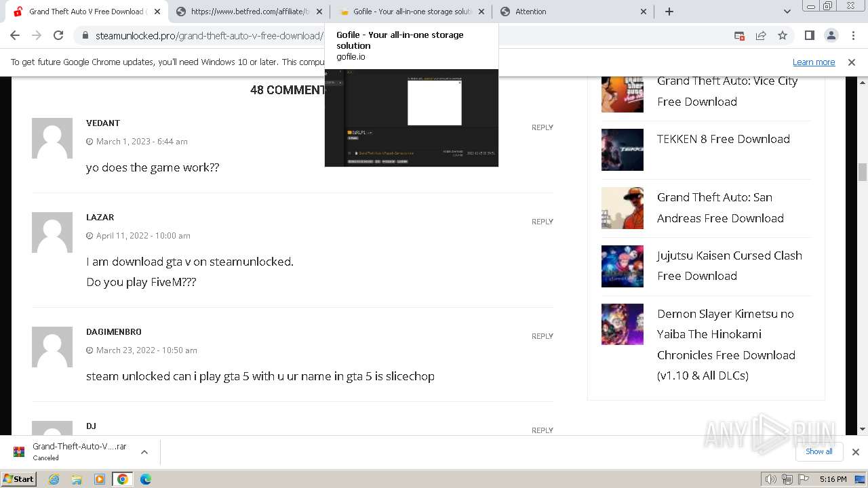Screen dimensions: 868x488
Task: Show all downloads
Action: (818, 451)
